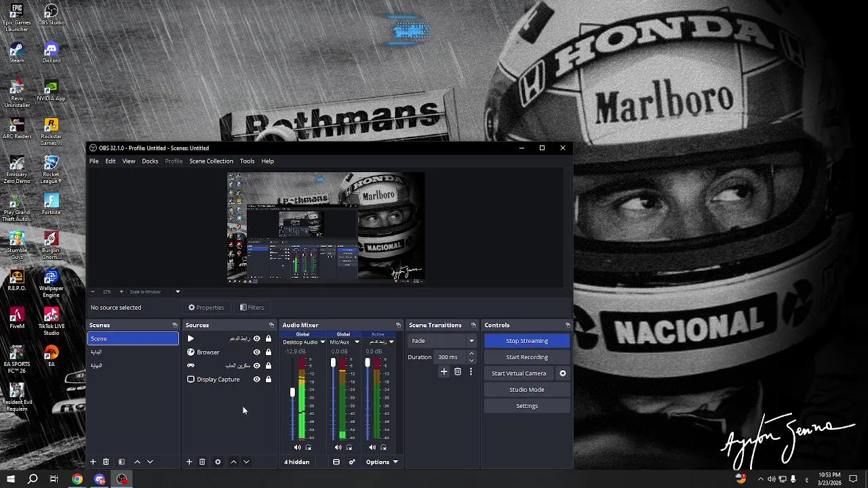
Task: Unlock the Display Capture source lock icon
Action: tap(268, 379)
